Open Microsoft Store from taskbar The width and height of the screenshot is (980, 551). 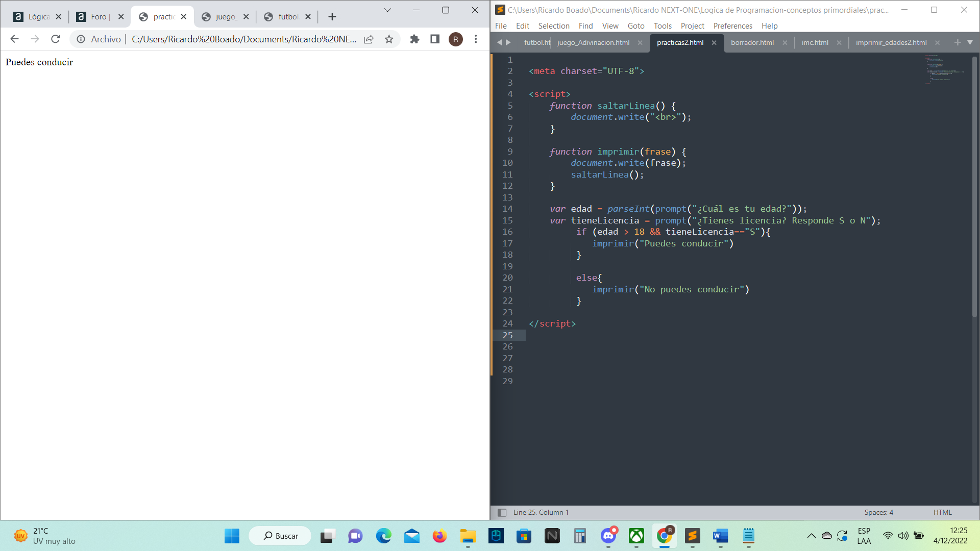coord(524,536)
